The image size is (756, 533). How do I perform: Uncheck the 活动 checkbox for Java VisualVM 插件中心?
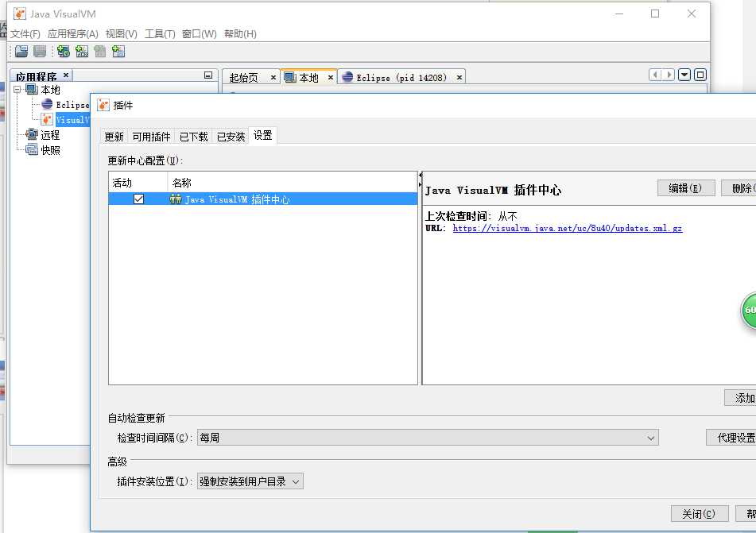138,199
